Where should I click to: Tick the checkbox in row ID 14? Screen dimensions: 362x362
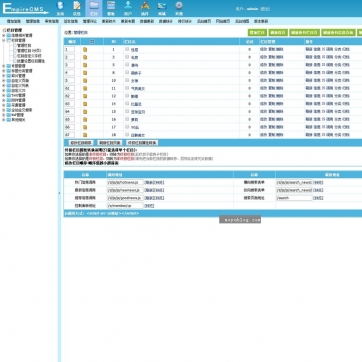(x=127, y=103)
